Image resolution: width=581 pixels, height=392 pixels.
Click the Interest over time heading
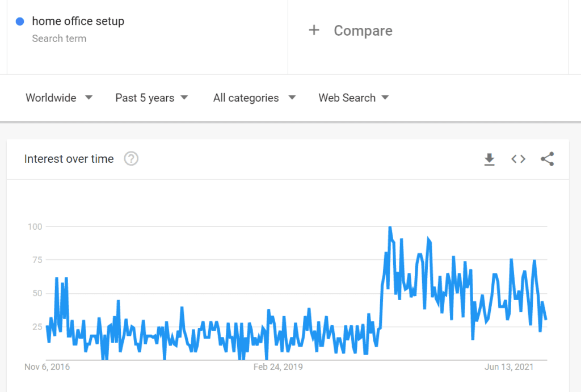[69, 159]
